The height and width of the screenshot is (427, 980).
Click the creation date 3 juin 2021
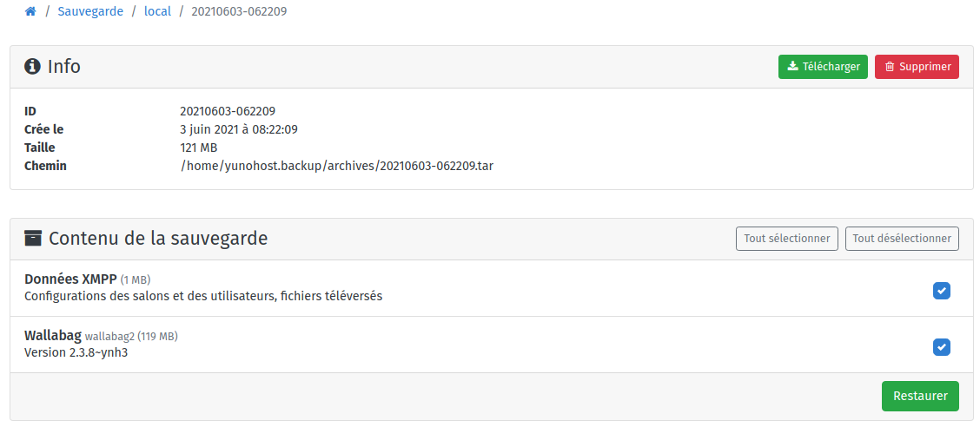coord(239,129)
